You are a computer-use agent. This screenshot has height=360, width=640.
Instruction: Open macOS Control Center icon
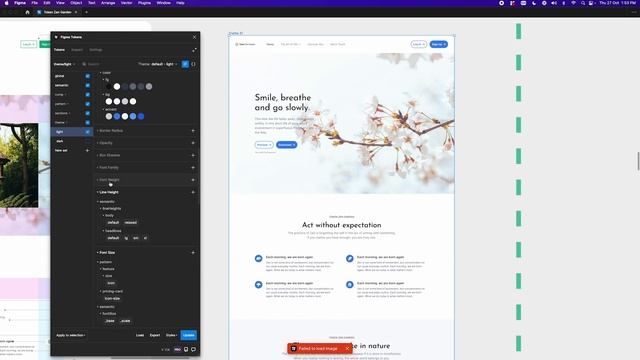tap(591, 3)
